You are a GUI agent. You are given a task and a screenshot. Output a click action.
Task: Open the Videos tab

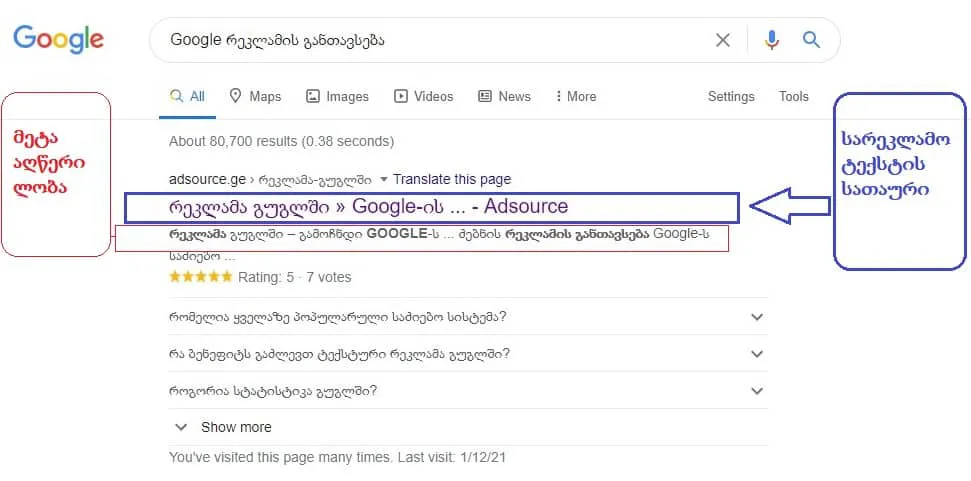[424, 97]
